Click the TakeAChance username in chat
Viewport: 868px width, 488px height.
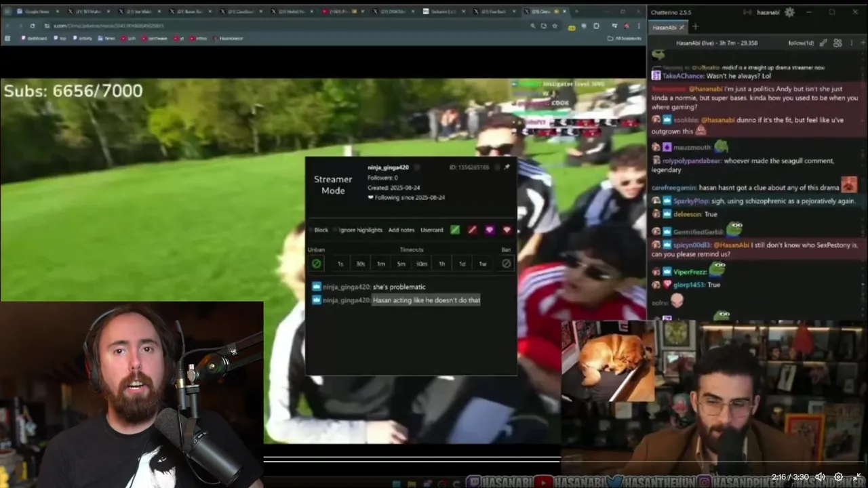(683, 76)
